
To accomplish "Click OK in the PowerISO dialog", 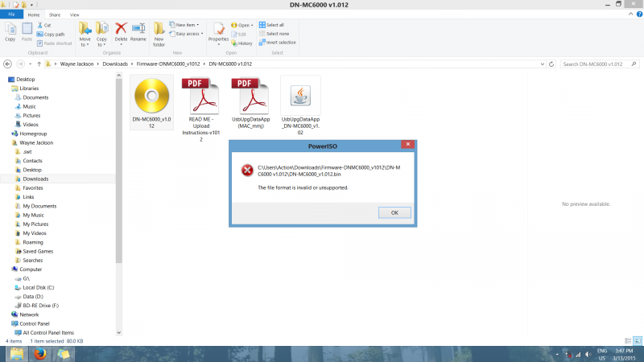I will [x=394, y=212].
